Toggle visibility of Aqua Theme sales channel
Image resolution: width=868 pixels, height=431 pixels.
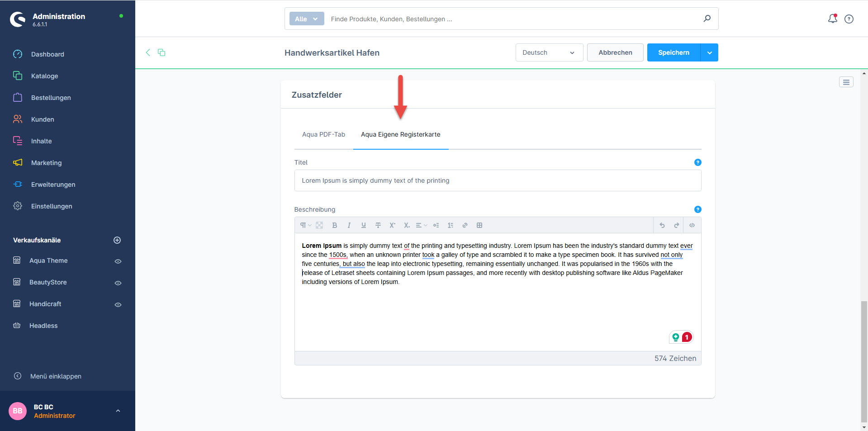[118, 261]
